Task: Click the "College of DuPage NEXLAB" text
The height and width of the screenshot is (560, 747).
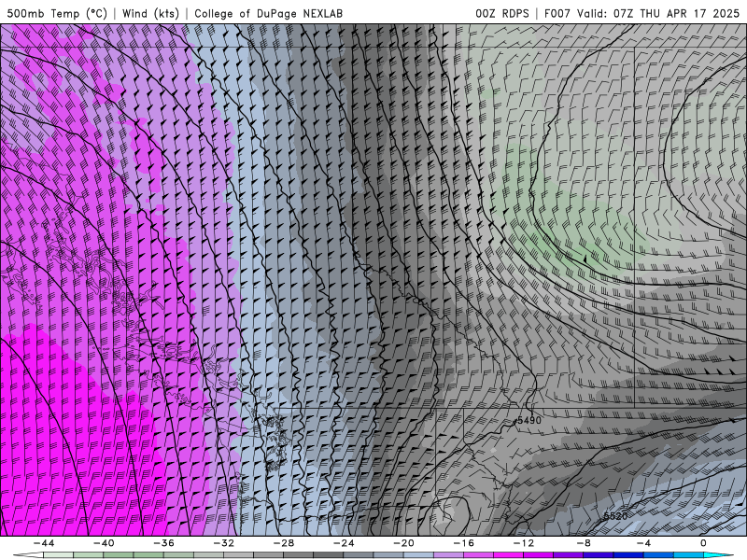Action: [268, 13]
